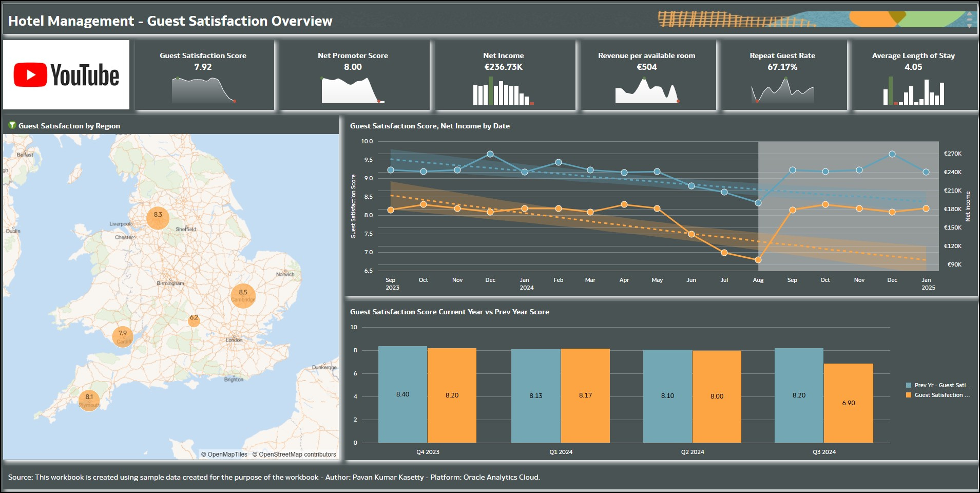Click the orange 8.17 bar for Q1 2024

pyautogui.click(x=585, y=395)
